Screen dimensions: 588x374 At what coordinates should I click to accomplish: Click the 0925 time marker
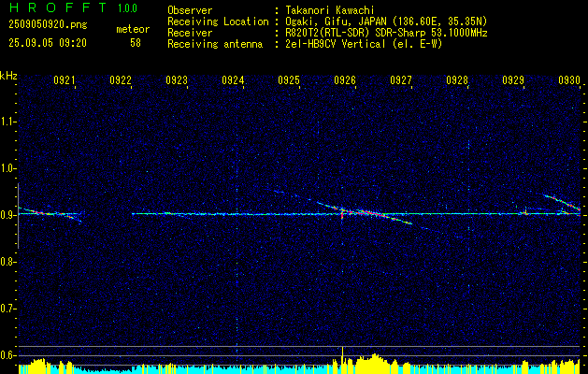click(x=289, y=79)
